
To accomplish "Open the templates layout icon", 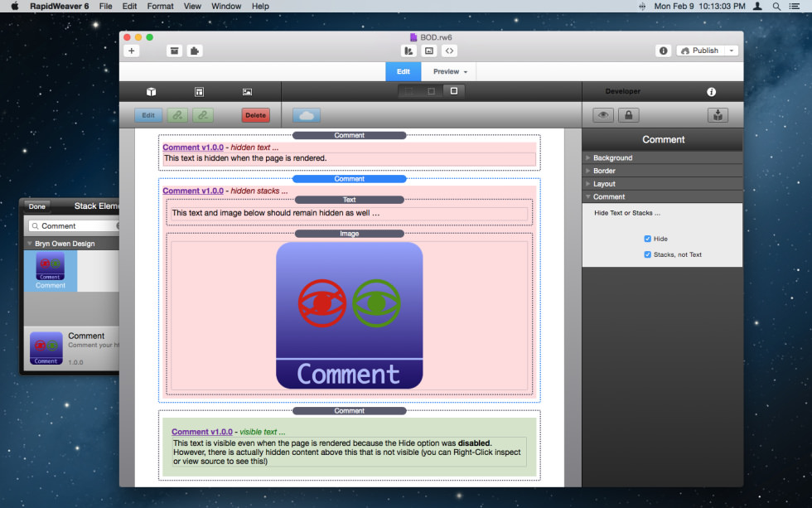I will (200, 92).
